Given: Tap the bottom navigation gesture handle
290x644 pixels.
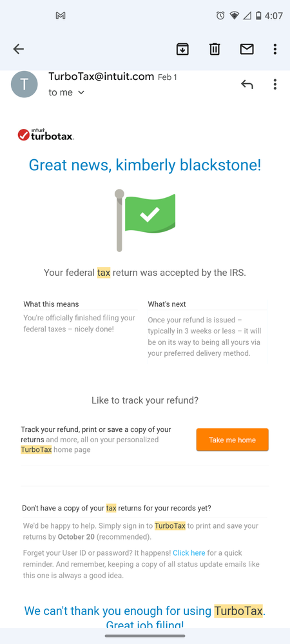Looking at the screenshot, I should pos(145,636).
